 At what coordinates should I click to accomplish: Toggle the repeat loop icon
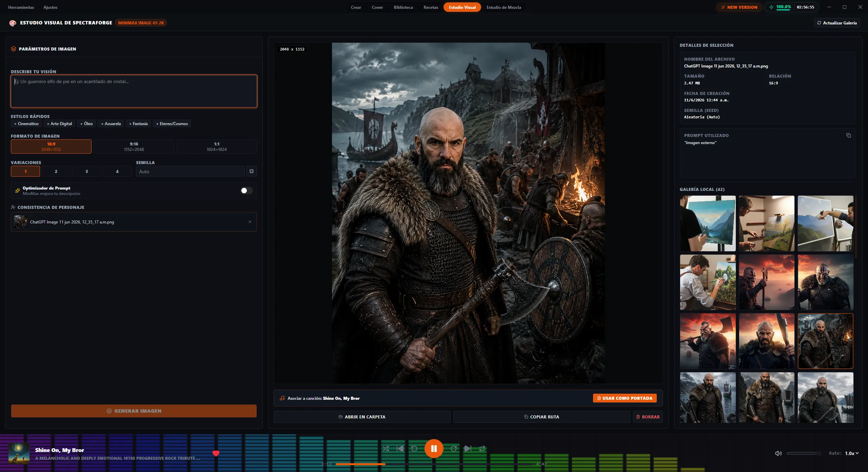[482, 449]
